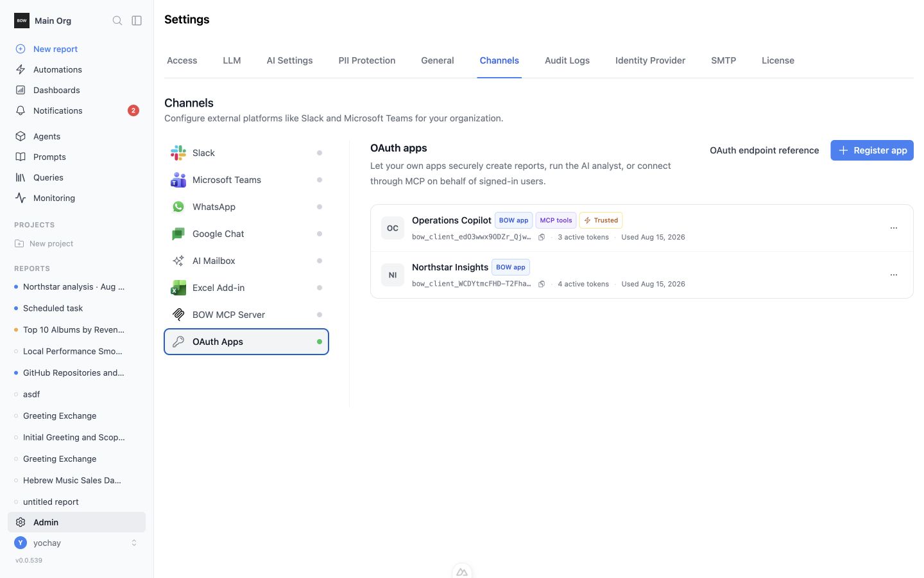Click the Admin gear icon
The height and width of the screenshot is (578, 924).
(21, 522)
